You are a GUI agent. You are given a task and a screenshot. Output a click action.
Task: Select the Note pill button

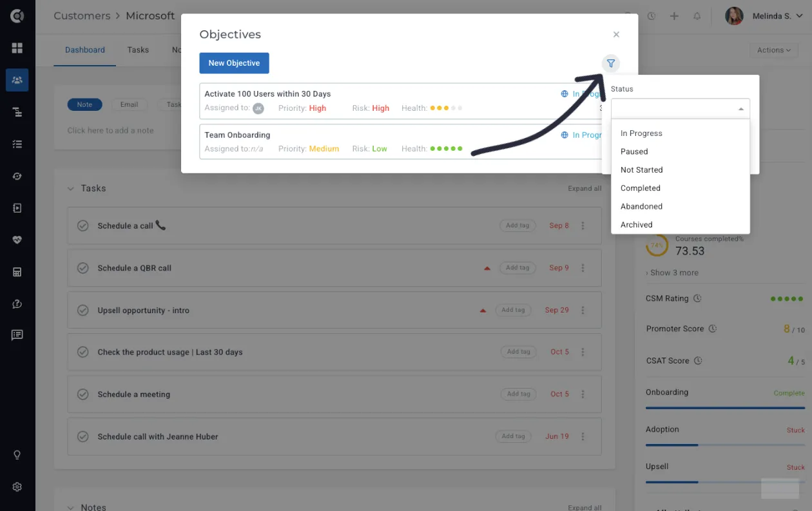tap(84, 104)
